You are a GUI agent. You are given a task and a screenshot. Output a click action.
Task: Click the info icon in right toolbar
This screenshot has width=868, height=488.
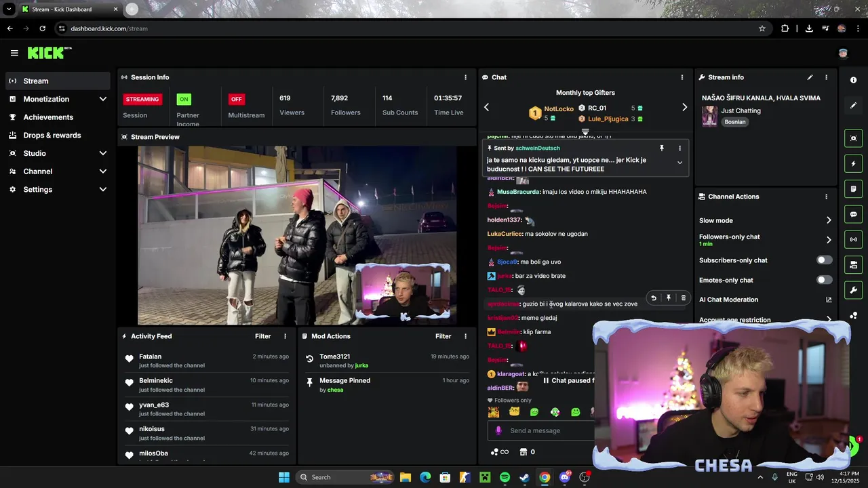coord(853,80)
